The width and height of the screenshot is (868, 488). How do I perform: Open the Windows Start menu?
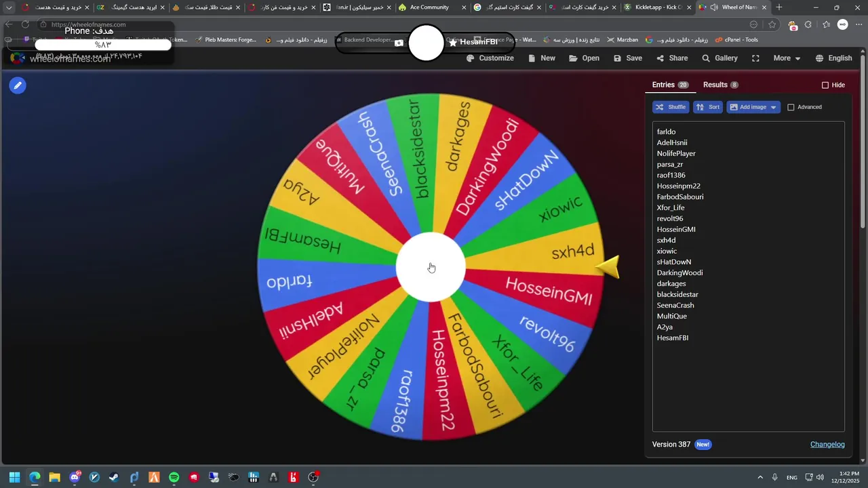point(14,477)
